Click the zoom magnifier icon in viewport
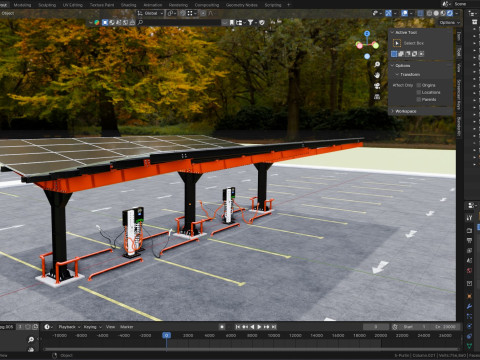This screenshot has width=480, height=360. pos(377,64)
